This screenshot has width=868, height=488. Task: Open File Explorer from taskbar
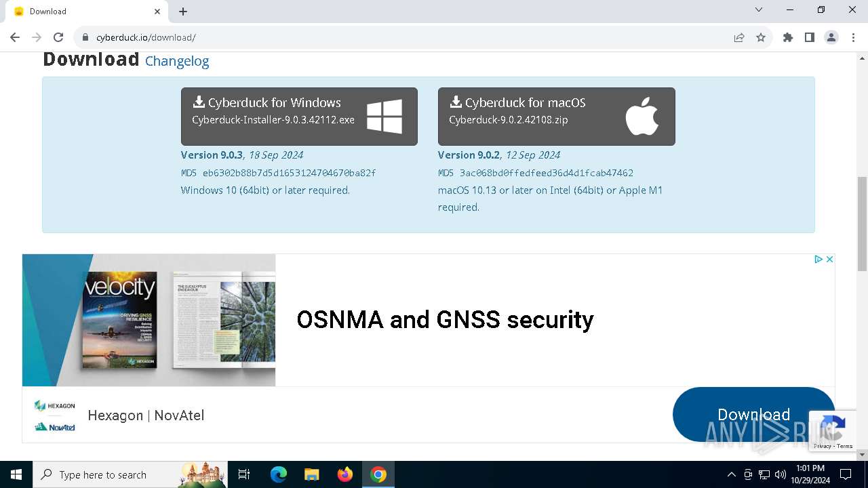coord(312,474)
